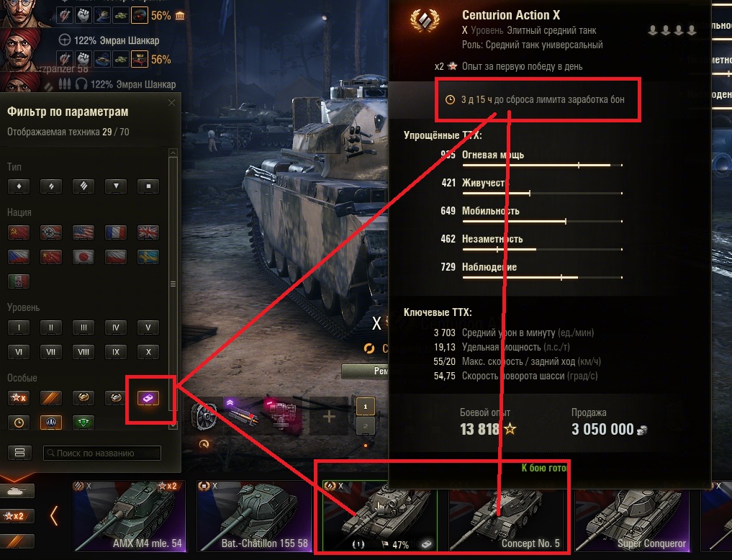Viewport: 732px width, 560px height.
Task: Switch to equipment loadout 1
Action: click(365, 407)
